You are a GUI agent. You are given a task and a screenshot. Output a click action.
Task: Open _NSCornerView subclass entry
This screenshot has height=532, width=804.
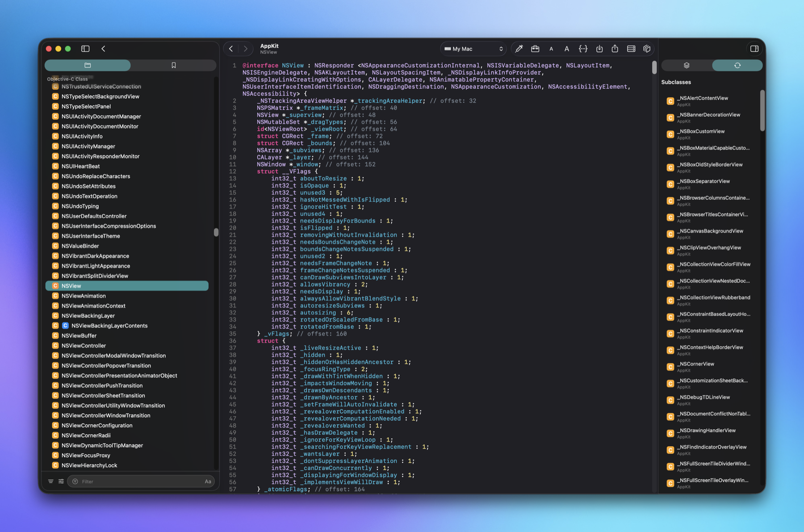click(x=710, y=367)
